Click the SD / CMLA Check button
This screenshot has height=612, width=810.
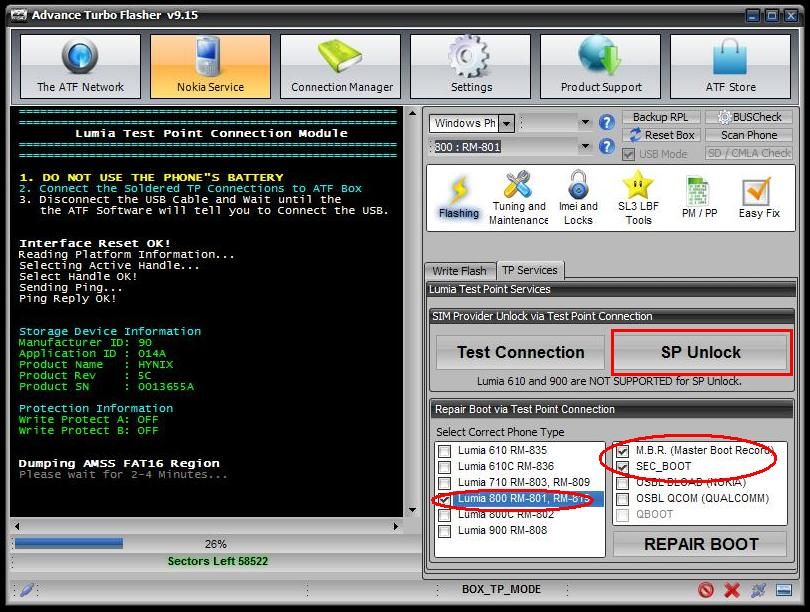pos(749,153)
